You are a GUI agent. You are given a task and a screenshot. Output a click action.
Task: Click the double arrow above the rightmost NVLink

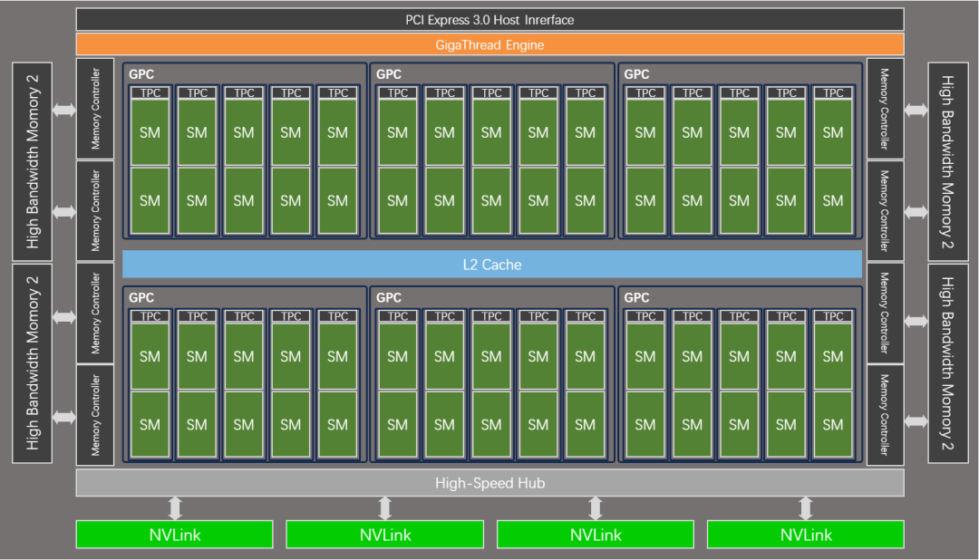806,508
